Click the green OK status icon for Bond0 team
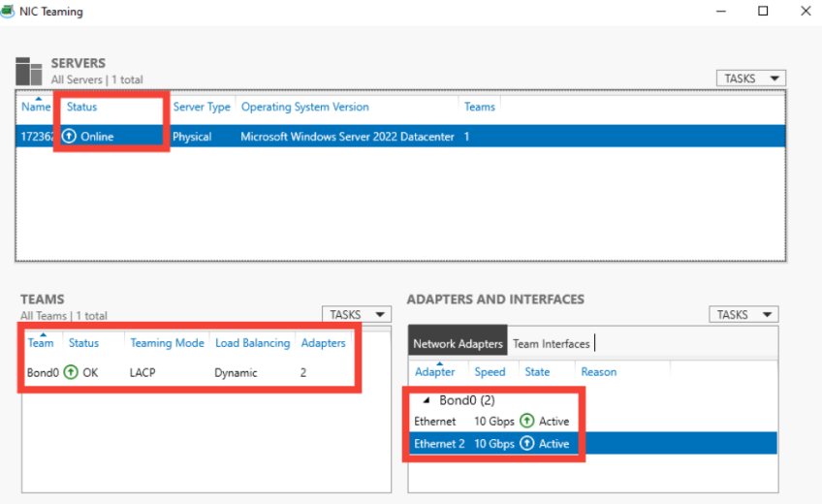 click(x=71, y=372)
